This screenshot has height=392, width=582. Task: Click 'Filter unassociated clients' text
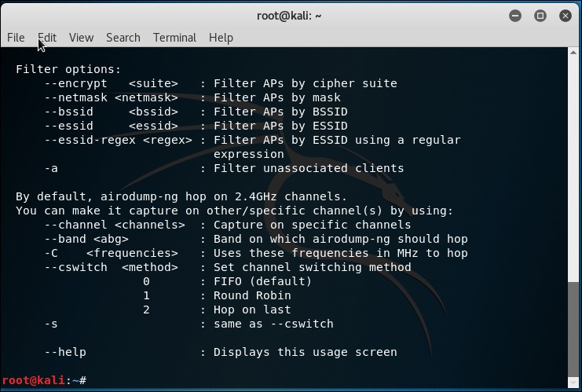tap(309, 168)
